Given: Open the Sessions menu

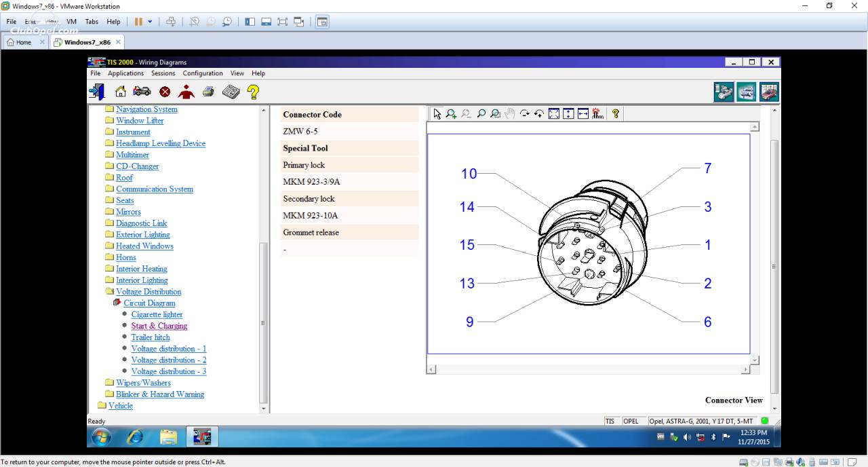Looking at the screenshot, I should (x=163, y=73).
